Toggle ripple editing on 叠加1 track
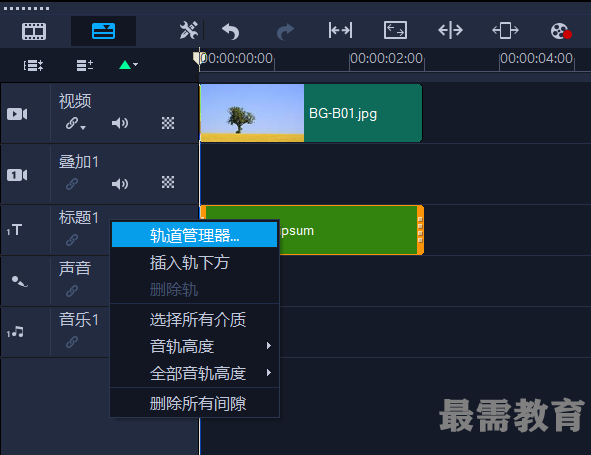The height and width of the screenshot is (455, 591). click(x=72, y=184)
